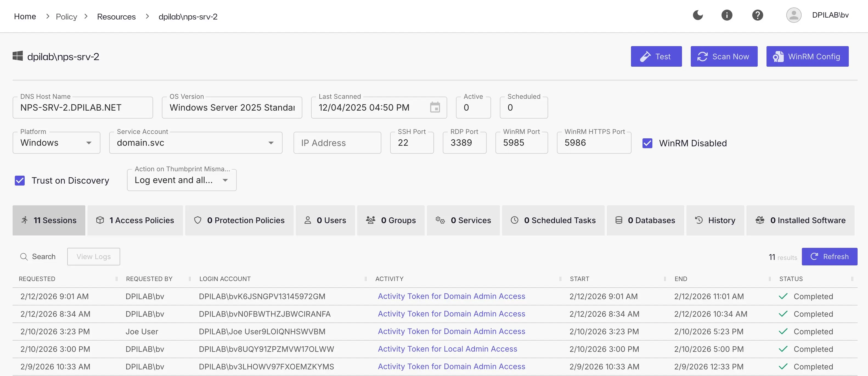The width and height of the screenshot is (868, 376).
Task: Click the history clock icon
Action: click(699, 220)
